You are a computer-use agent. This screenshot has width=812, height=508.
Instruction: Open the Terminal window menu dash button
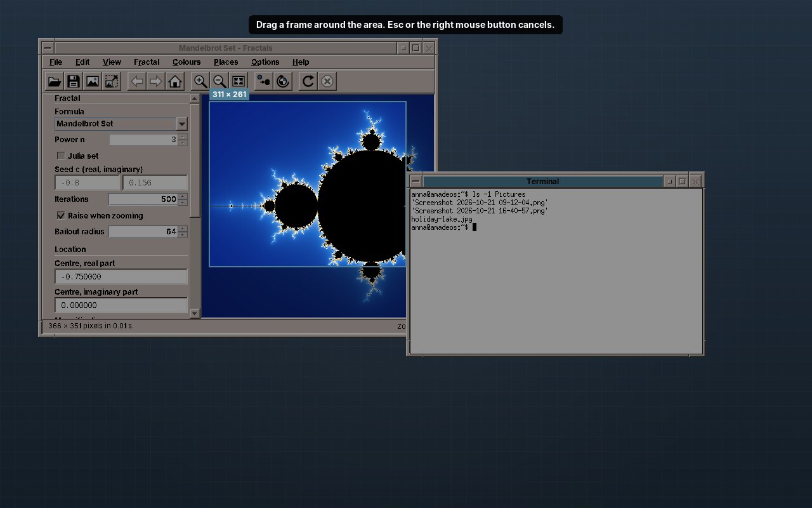tap(416, 181)
